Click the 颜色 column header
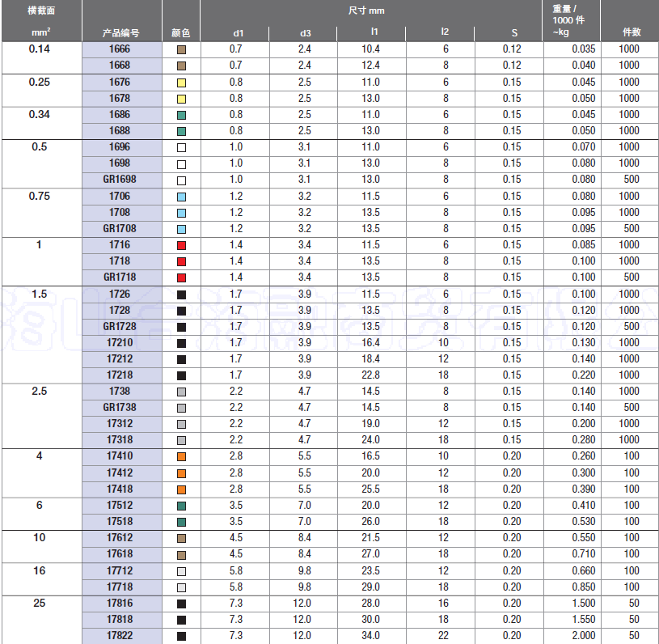This screenshot has width=659, height=644. click(181, 33)
